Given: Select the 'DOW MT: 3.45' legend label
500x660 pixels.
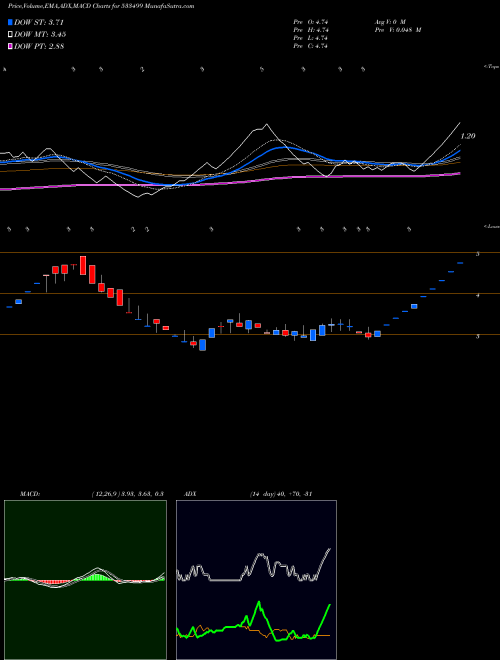Looking at the screenshot, I should [x=40, y=35].
